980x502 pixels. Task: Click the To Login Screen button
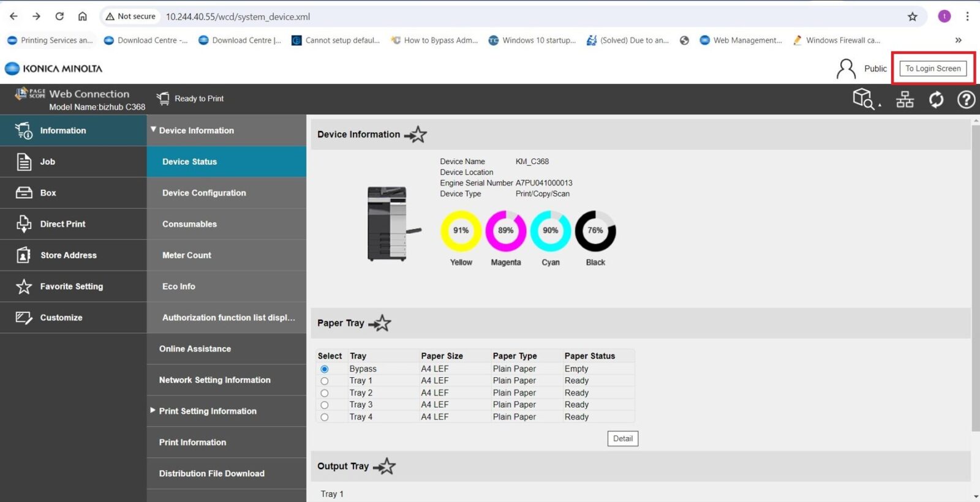(x=933, y=69)
